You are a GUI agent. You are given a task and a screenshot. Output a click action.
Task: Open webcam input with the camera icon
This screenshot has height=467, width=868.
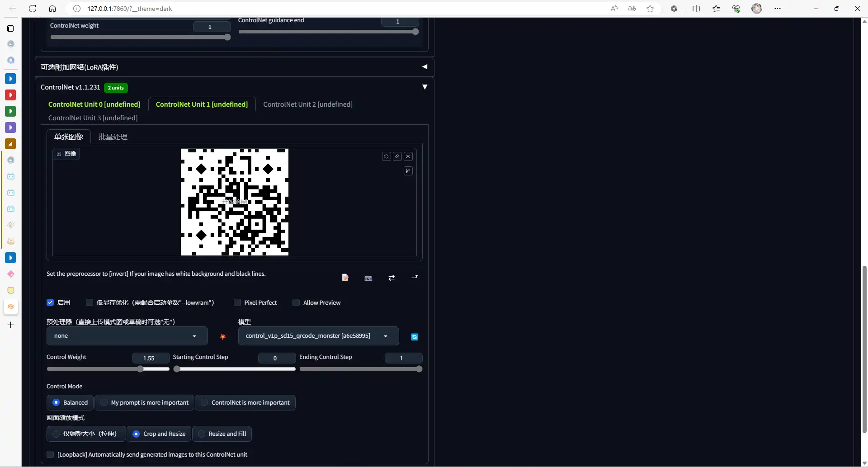pos(368,278)
